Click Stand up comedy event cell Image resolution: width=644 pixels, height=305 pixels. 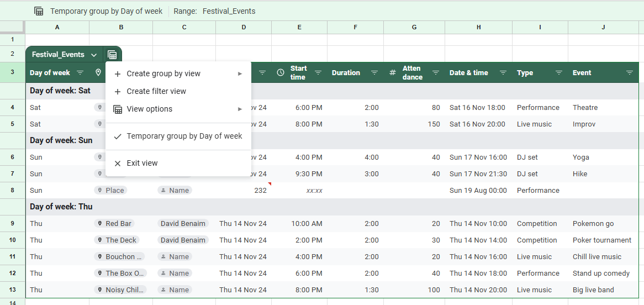[x=603, y=274]
